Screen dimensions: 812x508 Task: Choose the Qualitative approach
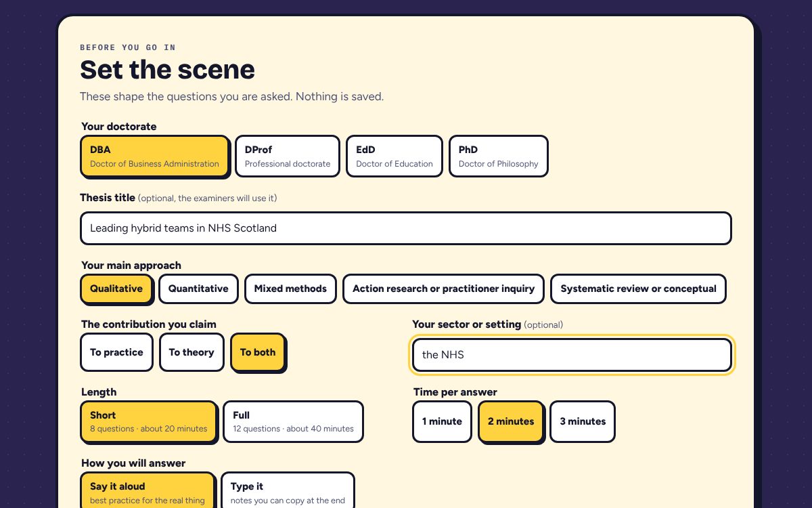click(x=116, y=289)
